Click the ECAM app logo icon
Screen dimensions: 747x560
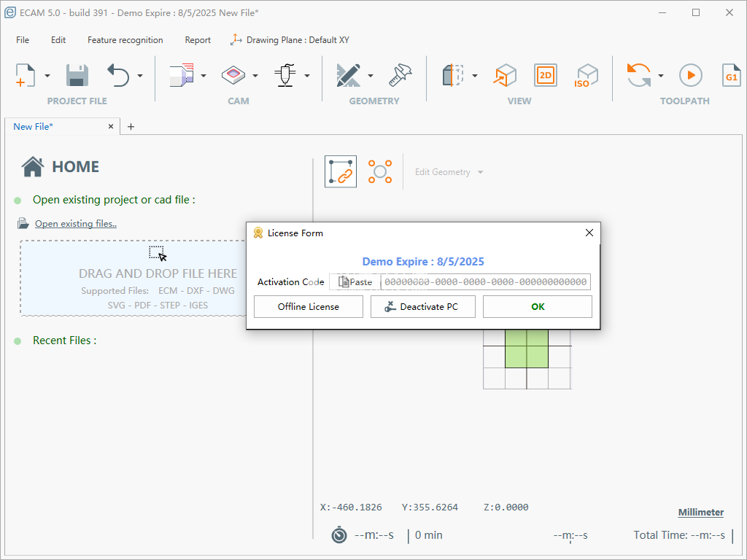point(10,13)
